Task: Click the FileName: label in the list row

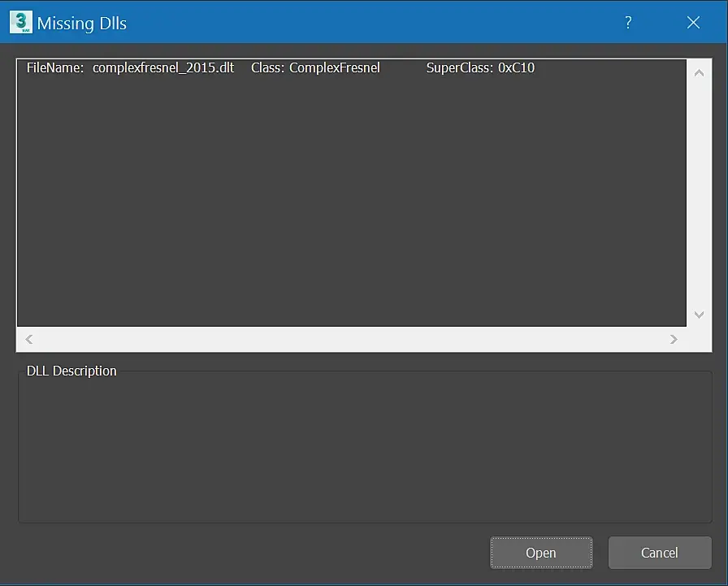Action: click(54, 67)
